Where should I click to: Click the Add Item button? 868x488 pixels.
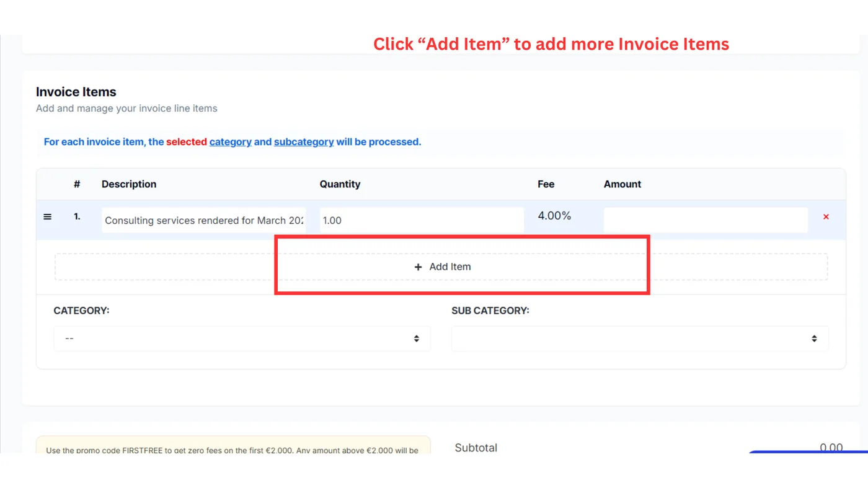(441, 267)
